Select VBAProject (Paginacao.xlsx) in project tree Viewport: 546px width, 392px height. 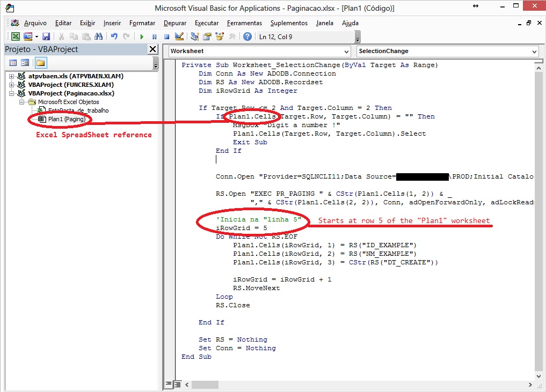71,93
